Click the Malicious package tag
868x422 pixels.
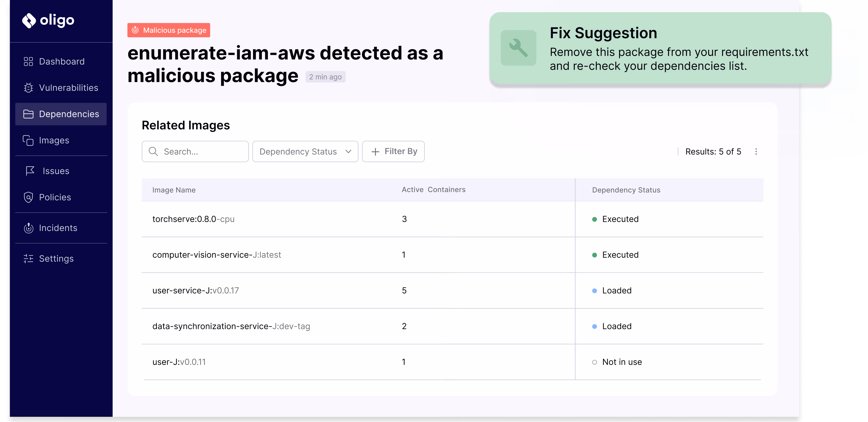169,30
